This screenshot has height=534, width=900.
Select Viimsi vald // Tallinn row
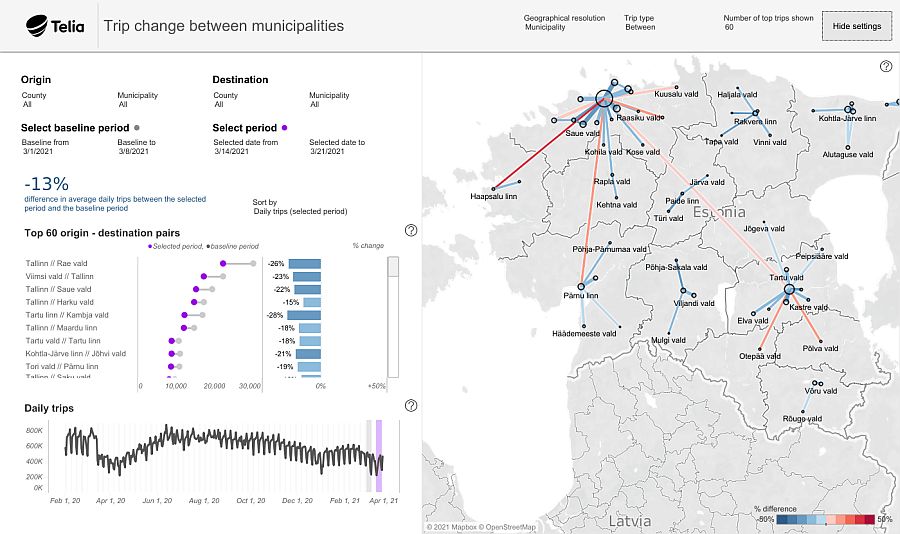(x=59, y=276)
